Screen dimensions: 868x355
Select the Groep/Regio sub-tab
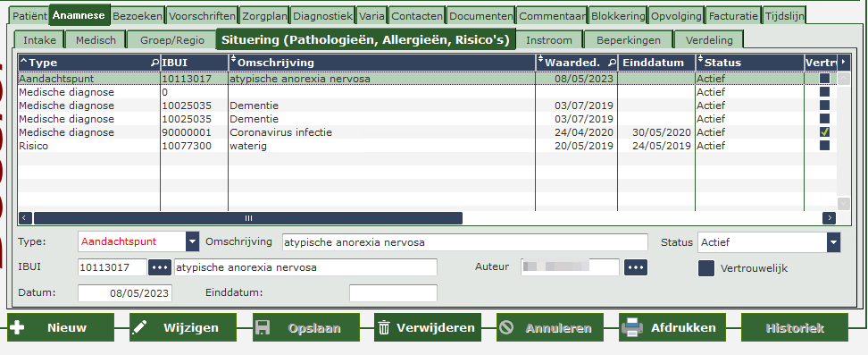(172, 40)
